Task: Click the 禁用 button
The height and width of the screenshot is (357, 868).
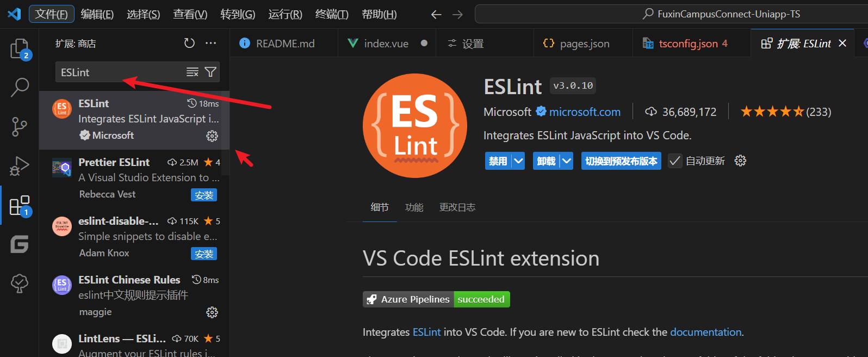Action: click(x=498, y=161)
